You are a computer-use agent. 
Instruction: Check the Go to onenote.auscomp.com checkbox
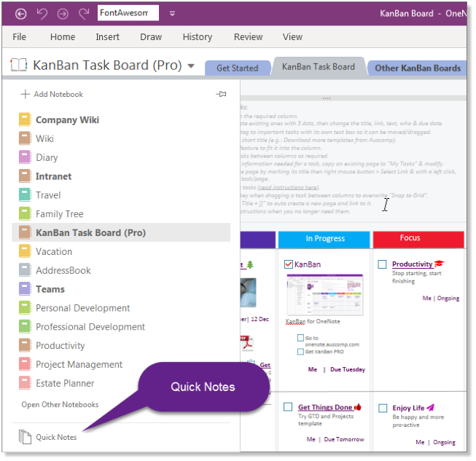click(300, 338)
